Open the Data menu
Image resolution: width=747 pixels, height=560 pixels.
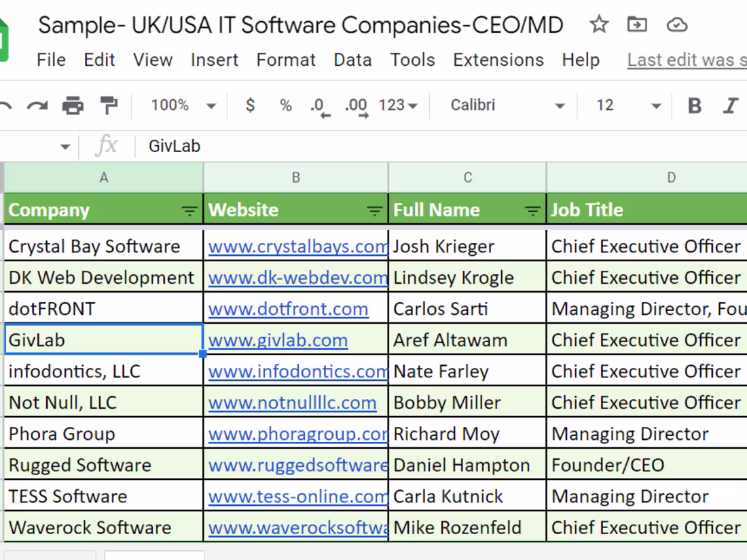point(352,60)
